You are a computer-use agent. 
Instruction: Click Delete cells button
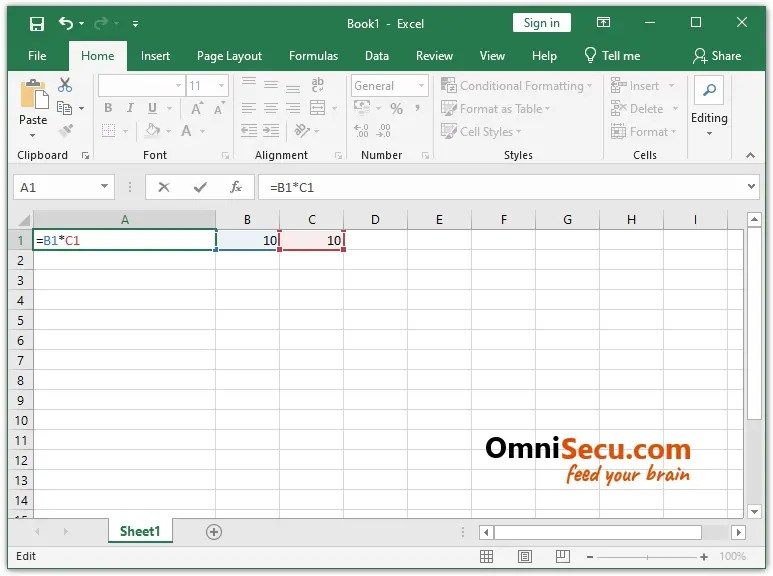(644, 108)
